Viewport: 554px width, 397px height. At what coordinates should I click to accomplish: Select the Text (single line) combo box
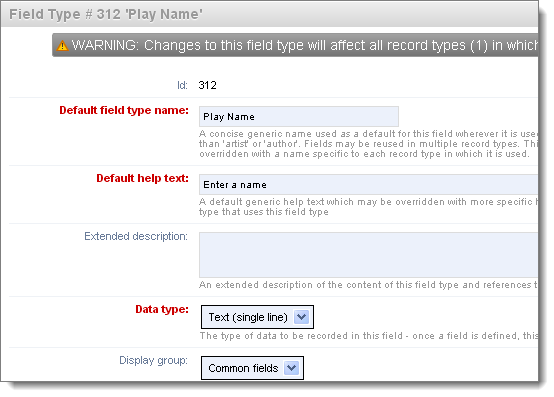coord(257,317)
